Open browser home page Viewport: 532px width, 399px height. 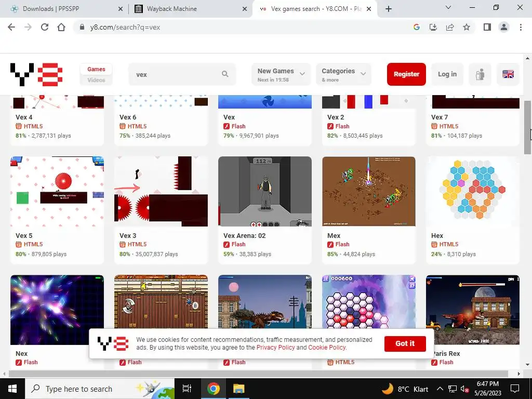pos(61,27)
